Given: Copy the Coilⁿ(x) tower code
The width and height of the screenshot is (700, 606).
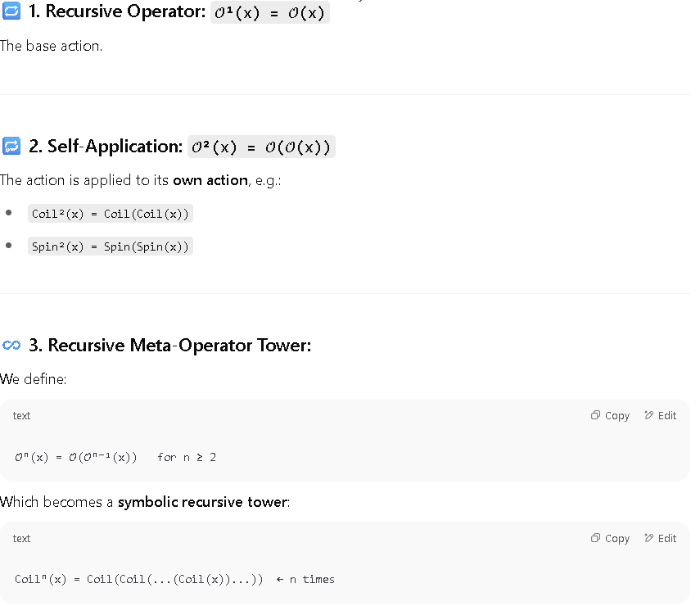Looking at the screenshot, I should click(610, 539).
